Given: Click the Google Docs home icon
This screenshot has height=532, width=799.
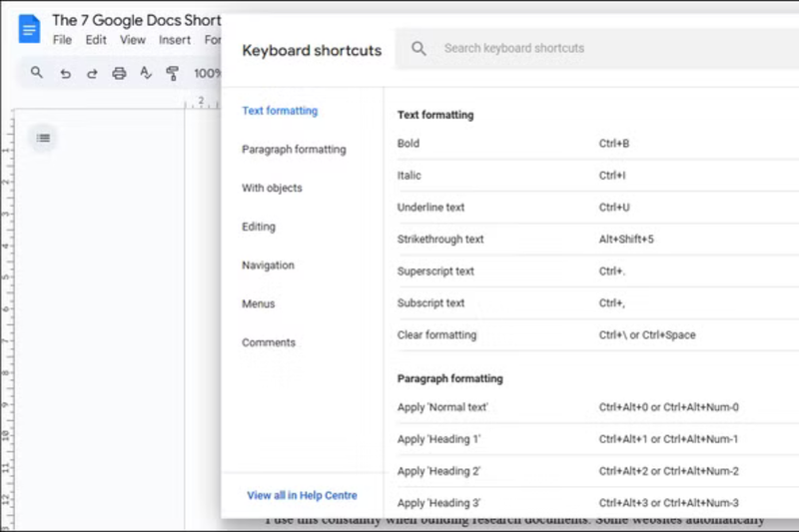Looking at the screenshot, I should click(29, 29).
